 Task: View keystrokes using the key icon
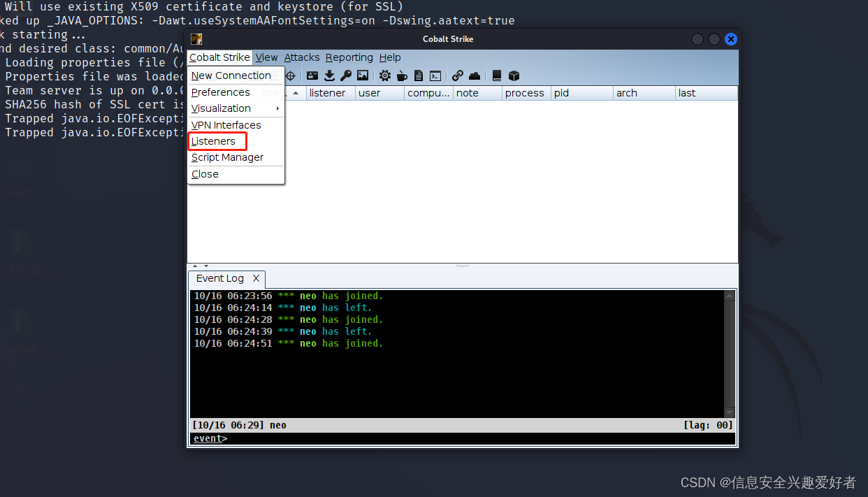pos(346,75)
